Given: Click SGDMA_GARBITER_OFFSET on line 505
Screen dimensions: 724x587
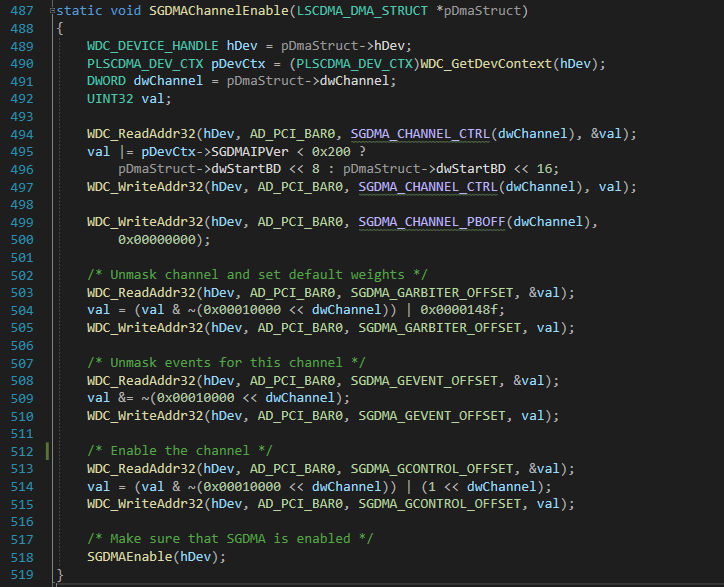Looking at the screenshot, I should pyautogui.click(x=440, y=327).
